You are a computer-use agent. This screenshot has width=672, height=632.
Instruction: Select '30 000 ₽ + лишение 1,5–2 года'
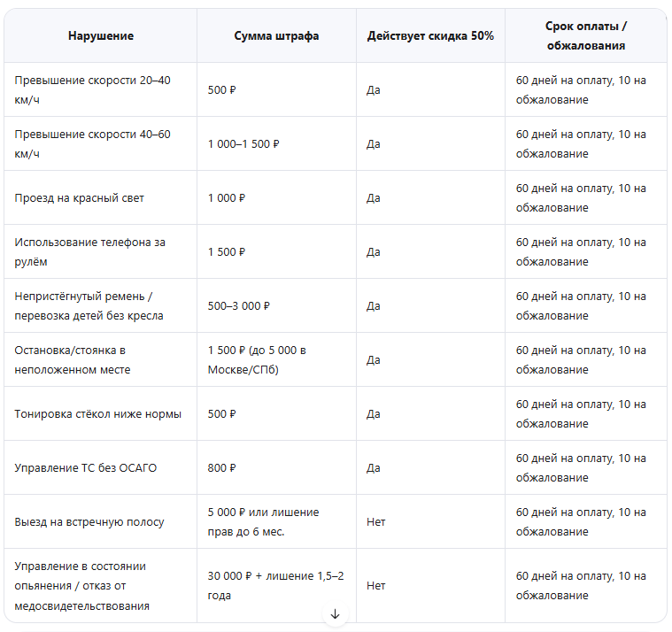(x=276, y=585)
